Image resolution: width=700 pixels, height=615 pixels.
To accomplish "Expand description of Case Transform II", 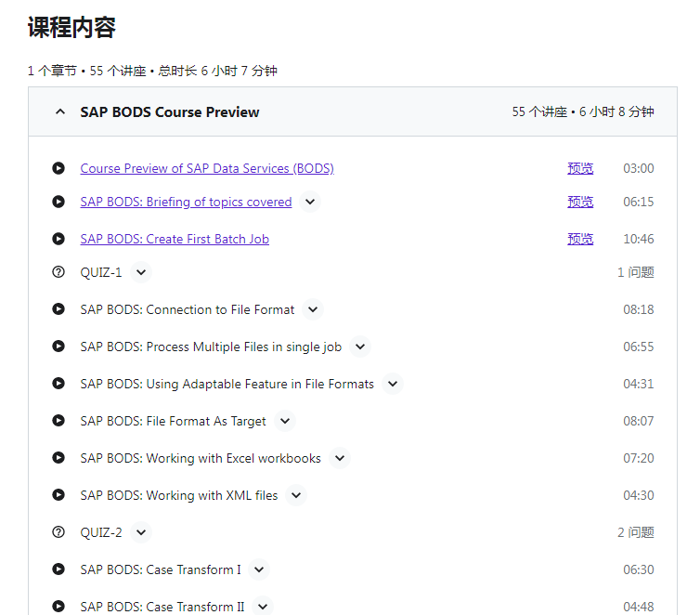I will (x=263, y=606).
